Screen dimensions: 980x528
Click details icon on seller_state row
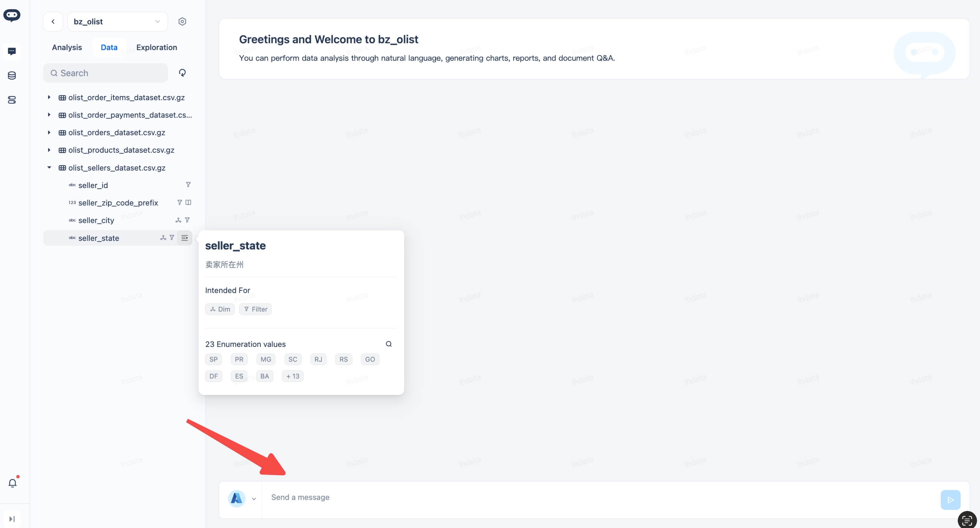tap(184, 238)
